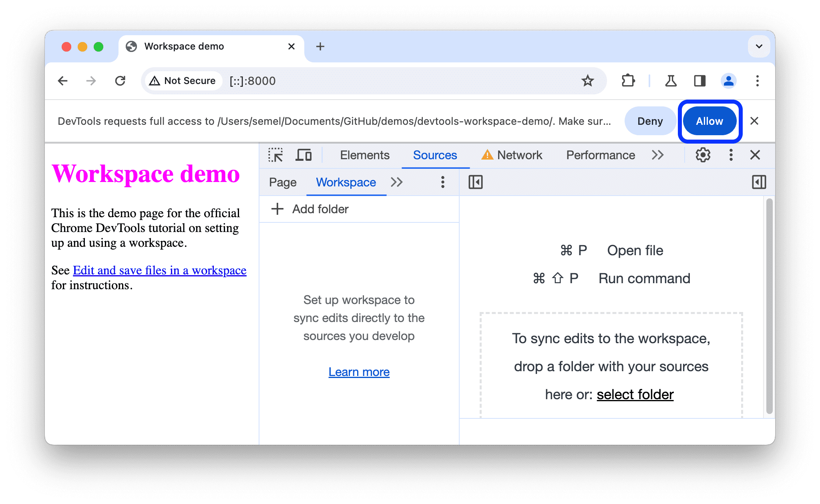
Task: Select the Sources tab in DevTools
Action: [434, 155]
